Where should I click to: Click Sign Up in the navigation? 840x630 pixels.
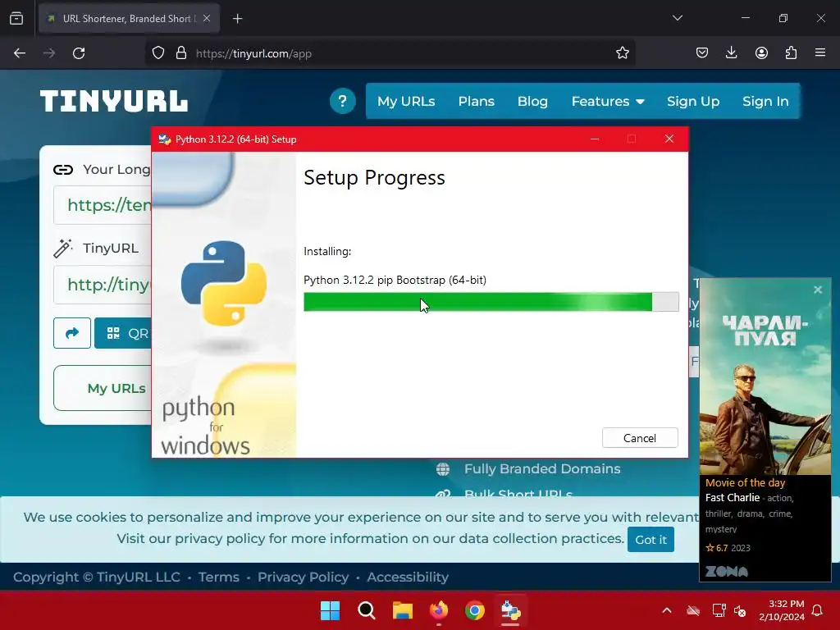click(692, 101)
